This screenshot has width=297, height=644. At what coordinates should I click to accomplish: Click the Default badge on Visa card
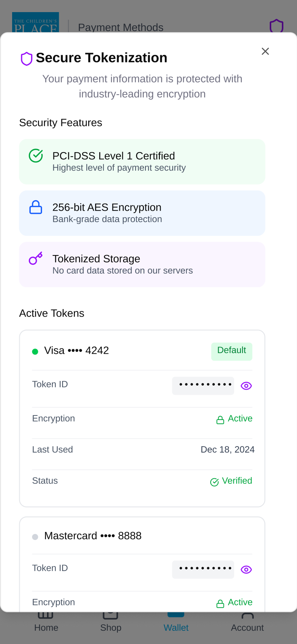[231, 351]
